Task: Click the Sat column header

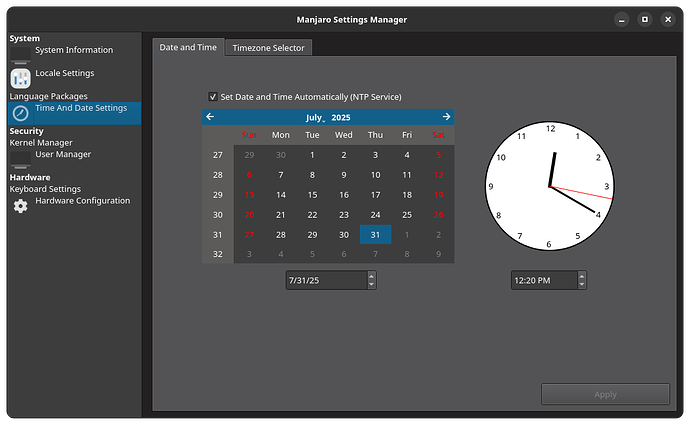Action: 439,135
